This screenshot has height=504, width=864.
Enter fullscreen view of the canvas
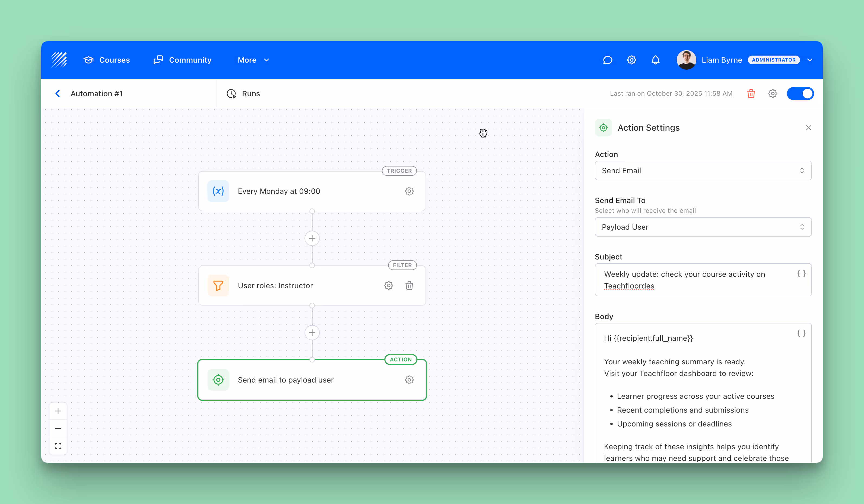(58, 445)
